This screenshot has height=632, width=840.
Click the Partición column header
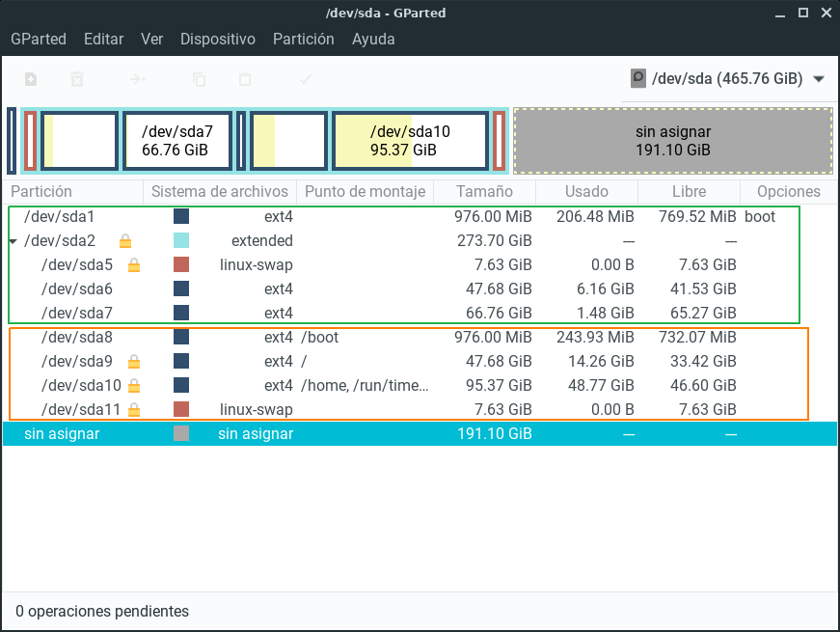(x=73, y=191)
